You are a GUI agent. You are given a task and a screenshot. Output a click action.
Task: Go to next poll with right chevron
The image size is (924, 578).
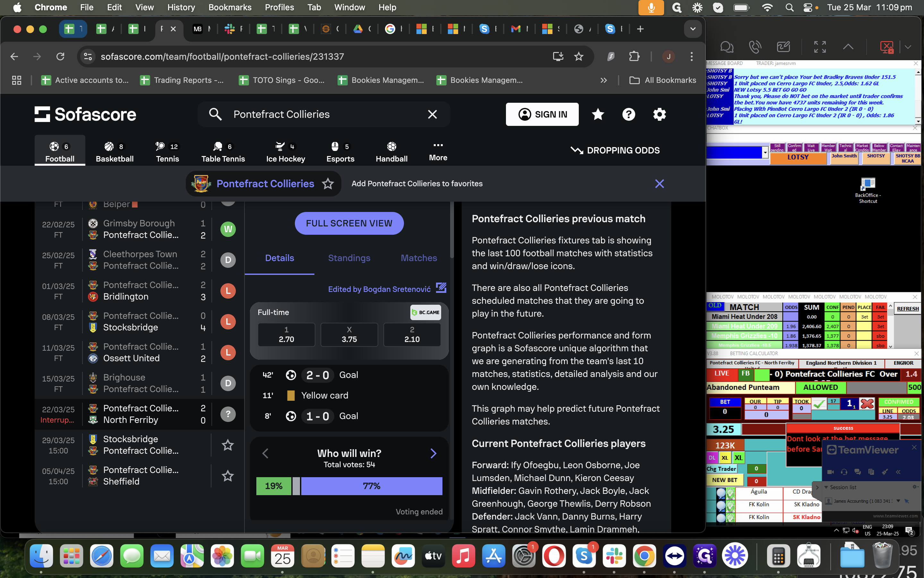(x=433, y=453)
